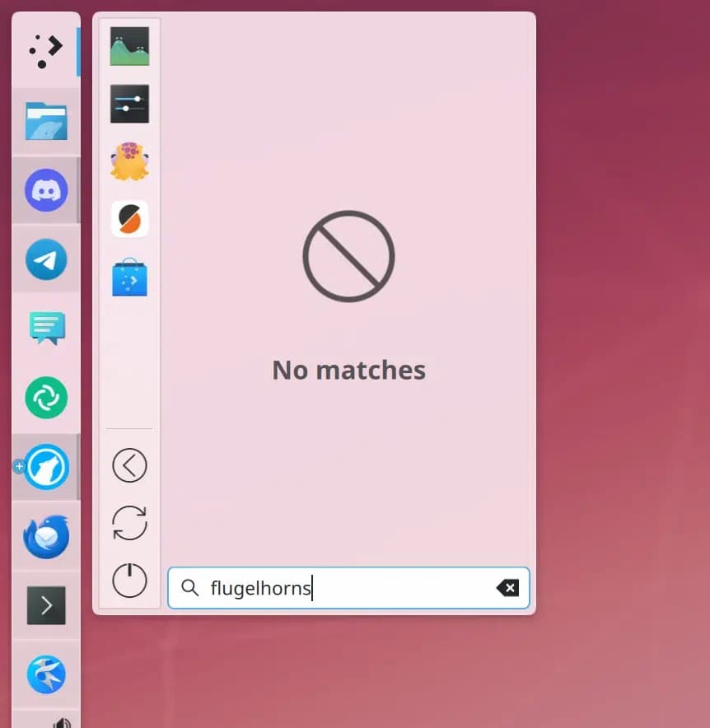
Task: Open Dolphin file manager from panel
Action: [x=45, y=121]
